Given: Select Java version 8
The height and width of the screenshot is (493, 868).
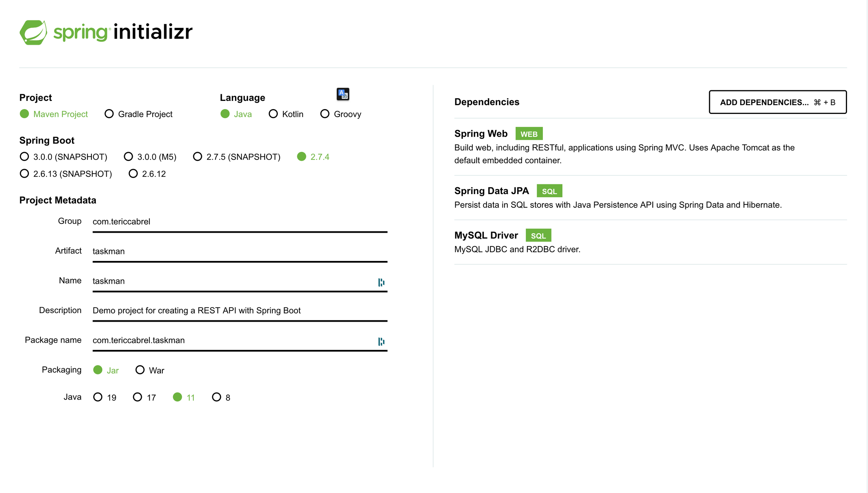Looking at the screenshot, I should point(216,397).
